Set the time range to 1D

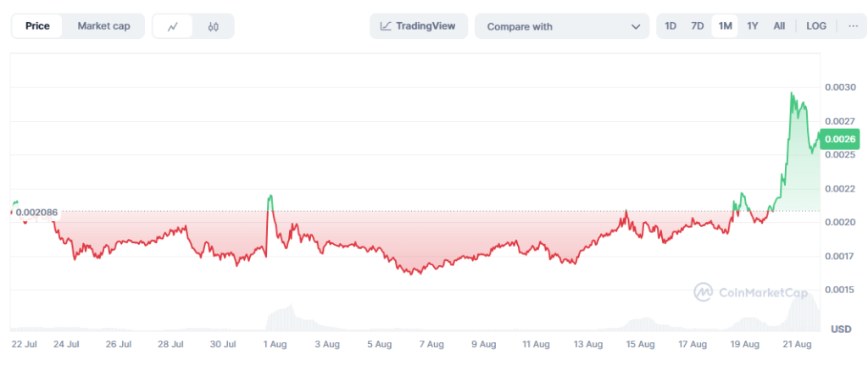click(x=670, y=26)
